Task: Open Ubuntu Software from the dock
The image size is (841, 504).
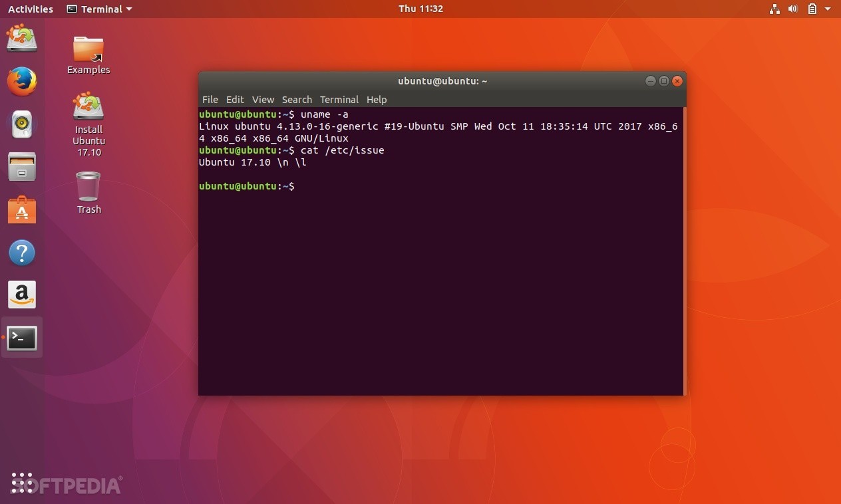Action: (x=22, y=209)
